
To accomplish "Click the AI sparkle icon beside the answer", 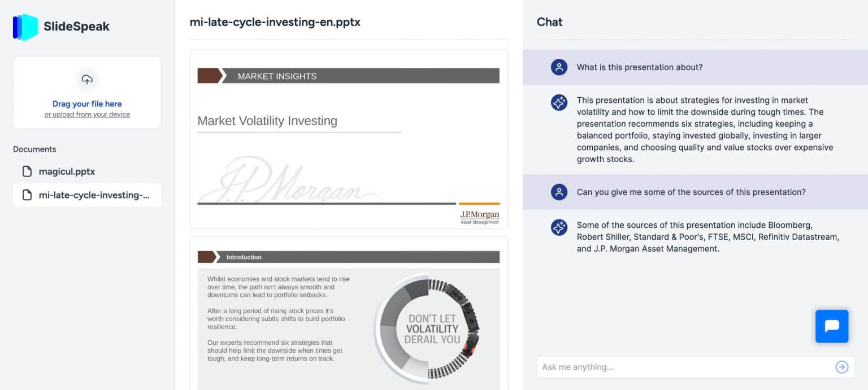I will [x=558, y=102].
